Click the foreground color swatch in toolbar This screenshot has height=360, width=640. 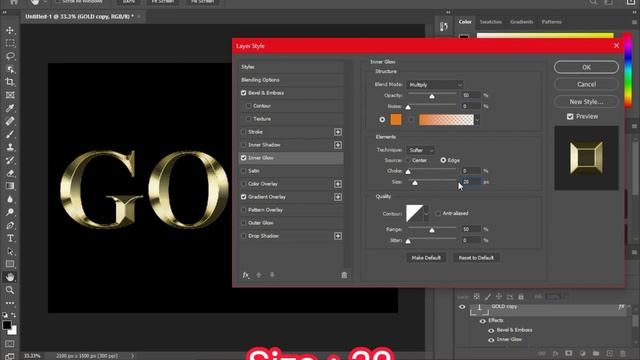tap(7, 325)
